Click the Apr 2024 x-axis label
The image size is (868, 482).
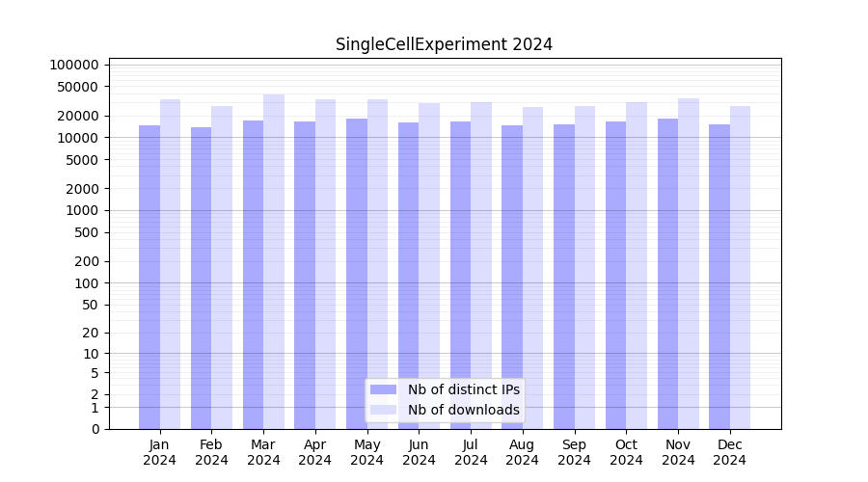(x=315, y=452)
